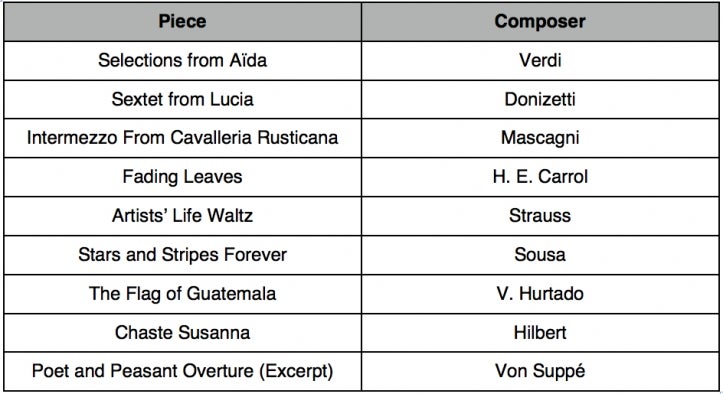Select the Von Suppé cell
Viewport: 723px width, 394px height.
click(x=540, y=371)
